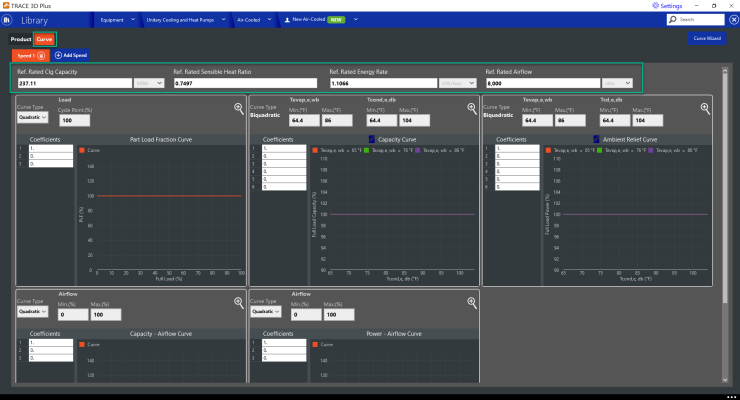Change Capacity - Airflow curve type dropdown
The height and width of the screenshot is (400, 740).
tap(33, 312)
